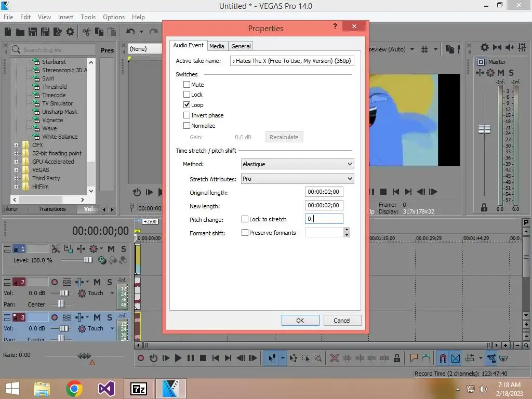Click the Open folder icon in toolbar
The image size is (532, 399).
pyautogui.click(x=20, y=32)
